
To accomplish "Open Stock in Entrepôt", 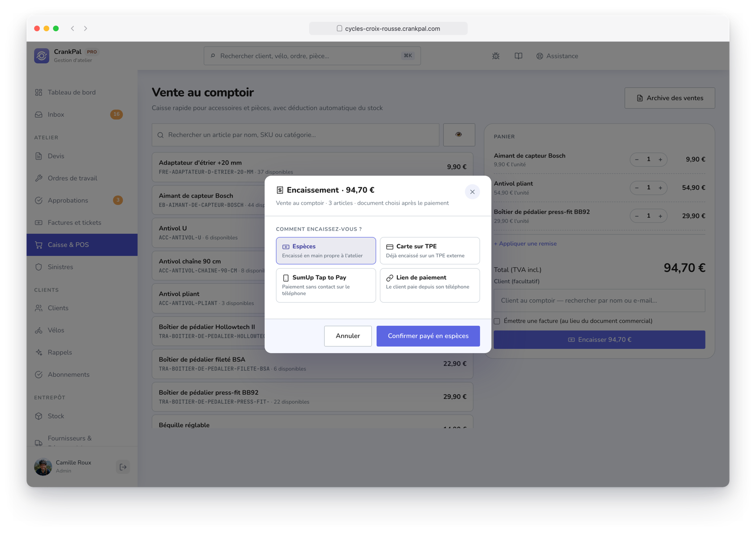I will (82, 416).
